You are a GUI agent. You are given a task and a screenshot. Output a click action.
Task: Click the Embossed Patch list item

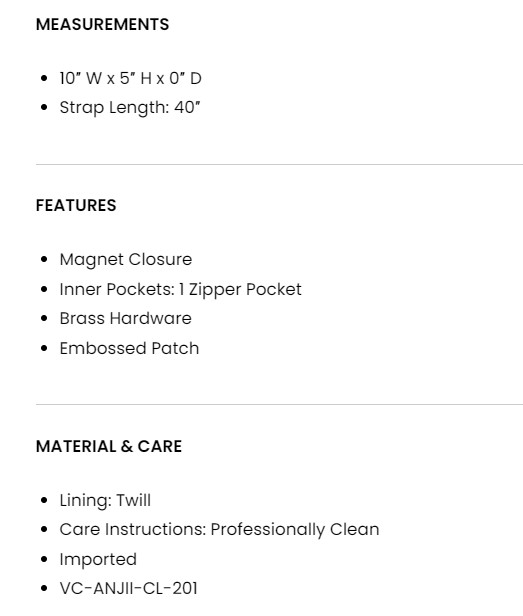[x=129, y=348]
